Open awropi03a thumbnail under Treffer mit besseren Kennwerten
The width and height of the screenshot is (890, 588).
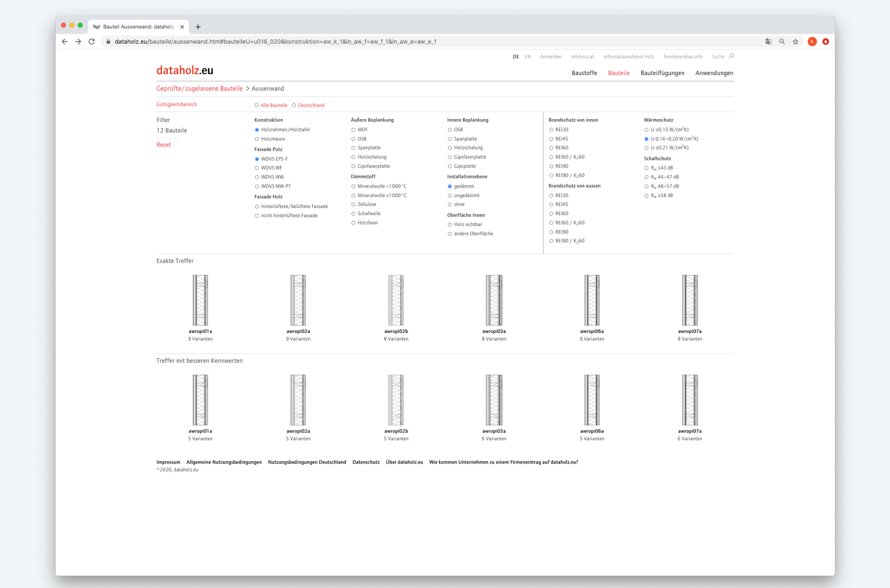point(494,400)
